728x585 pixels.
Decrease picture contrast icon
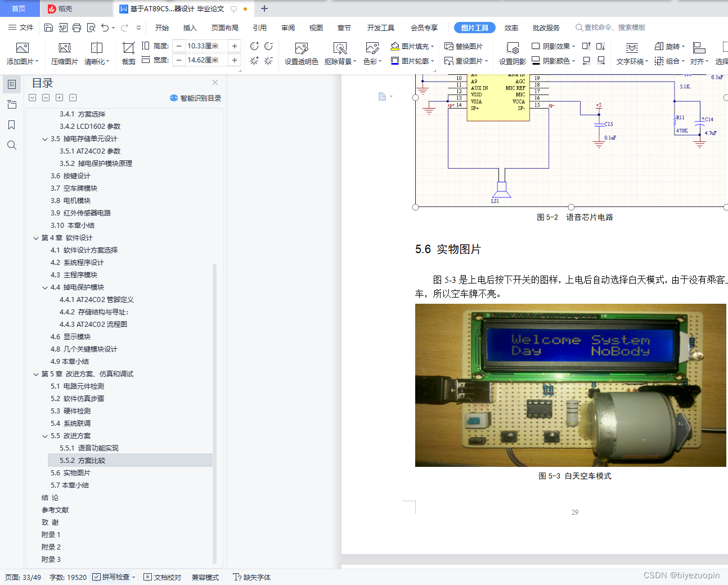[268, 46]
